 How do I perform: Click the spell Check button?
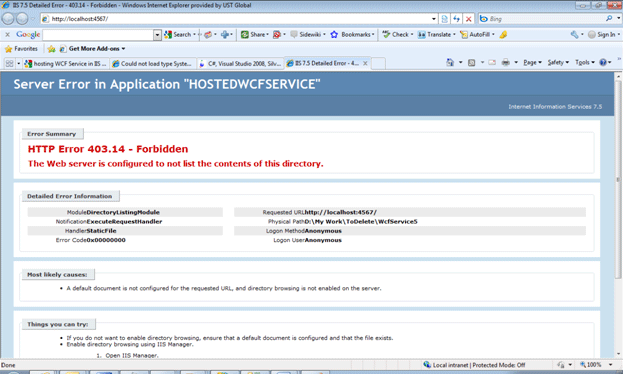tap(396, 35)
